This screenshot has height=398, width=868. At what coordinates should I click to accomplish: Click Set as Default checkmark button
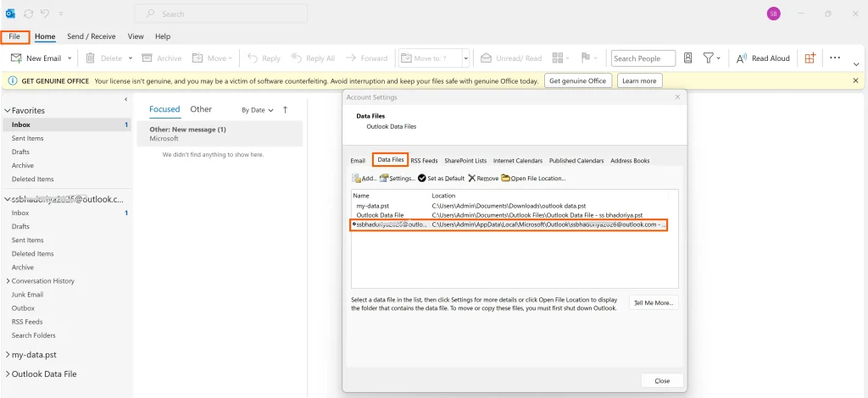(x=441, y=178)
